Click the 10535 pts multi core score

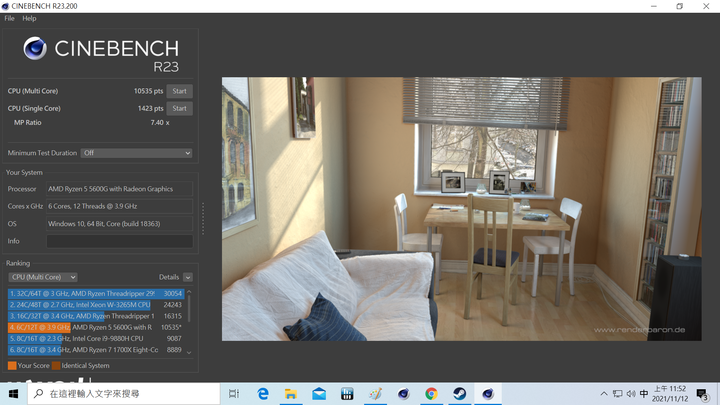point(148,91)
